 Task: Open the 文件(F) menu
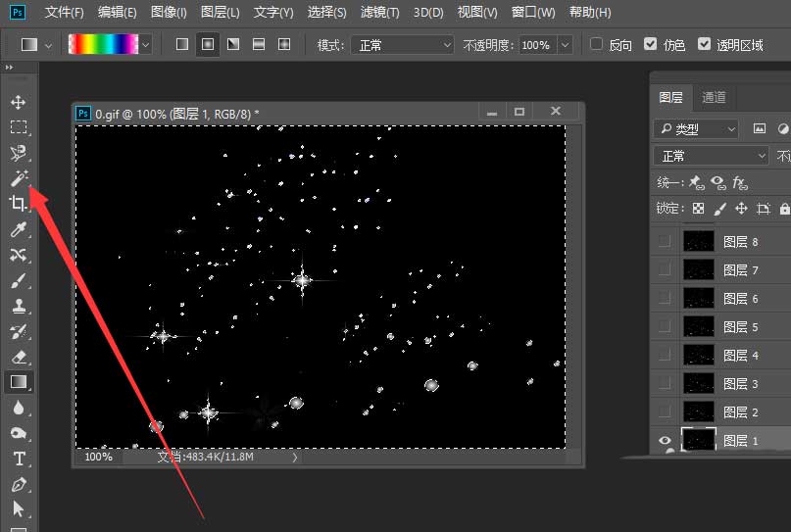coord(64,12)
